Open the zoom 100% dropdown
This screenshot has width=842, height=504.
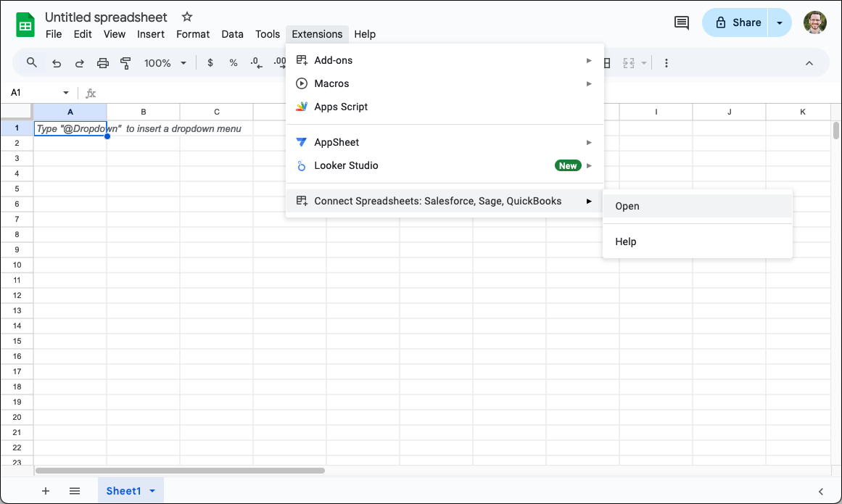(165, 63)
